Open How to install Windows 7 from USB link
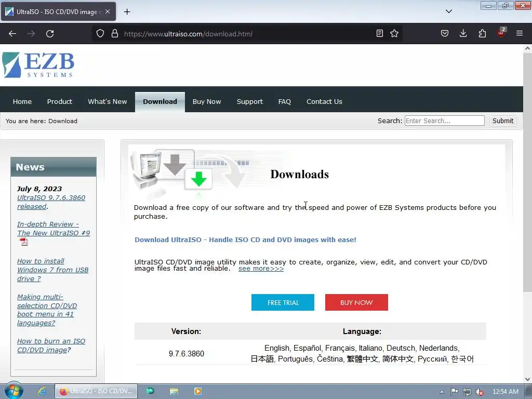The image size is (532, 399). coord(52,270)
